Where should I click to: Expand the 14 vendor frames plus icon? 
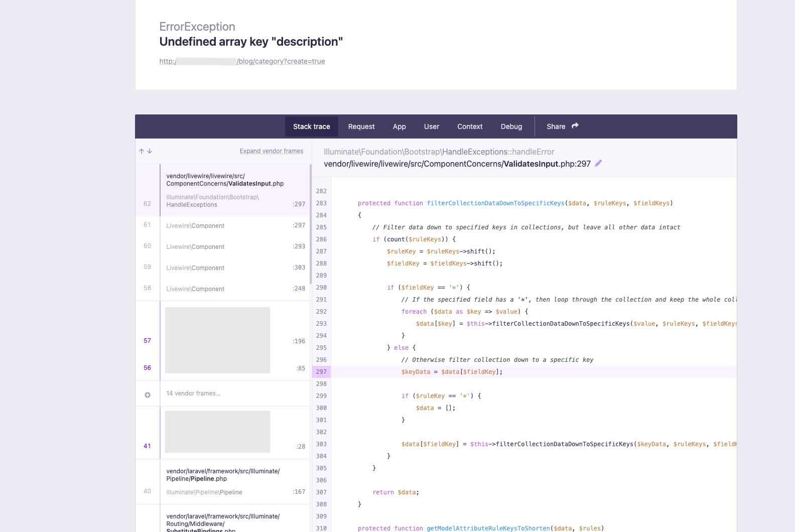(x=148, y=395)
